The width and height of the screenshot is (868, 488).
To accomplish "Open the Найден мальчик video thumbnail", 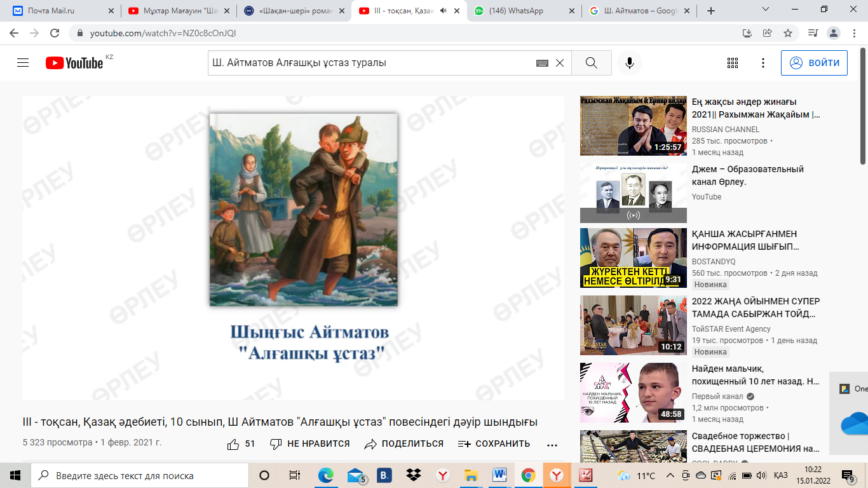I will [x=634, y=393].
